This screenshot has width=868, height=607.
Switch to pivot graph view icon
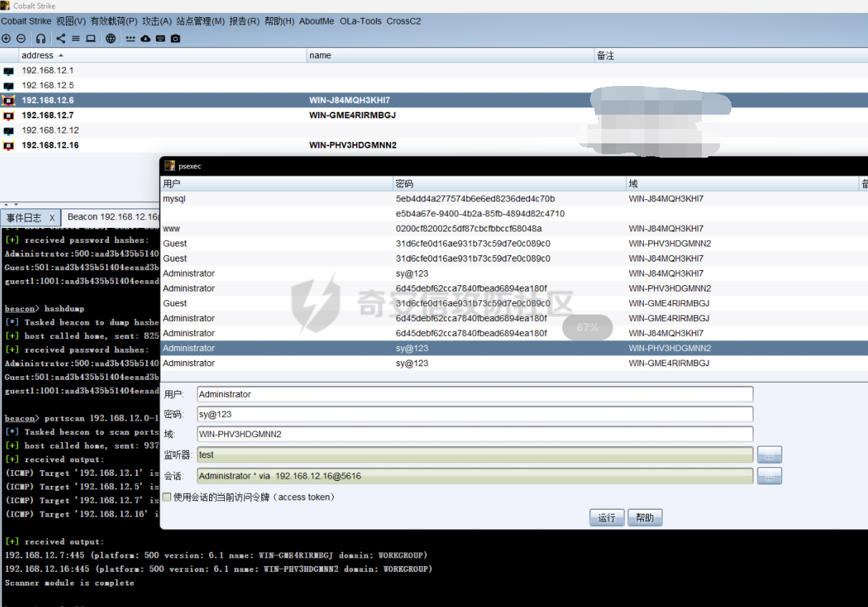(61, 39)
